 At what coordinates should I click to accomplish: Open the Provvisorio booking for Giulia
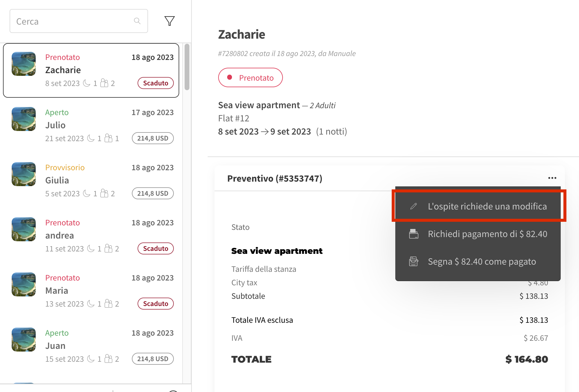(x=90, y=180)
